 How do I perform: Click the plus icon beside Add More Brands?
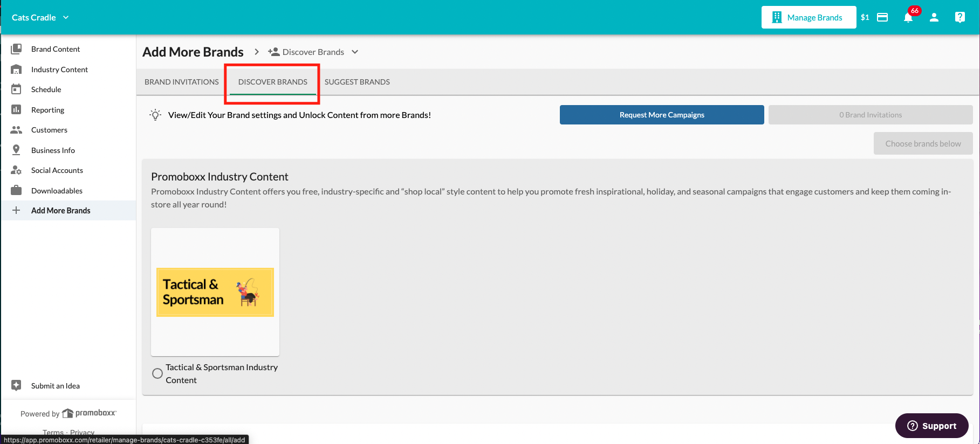click(x=16, y=210)
